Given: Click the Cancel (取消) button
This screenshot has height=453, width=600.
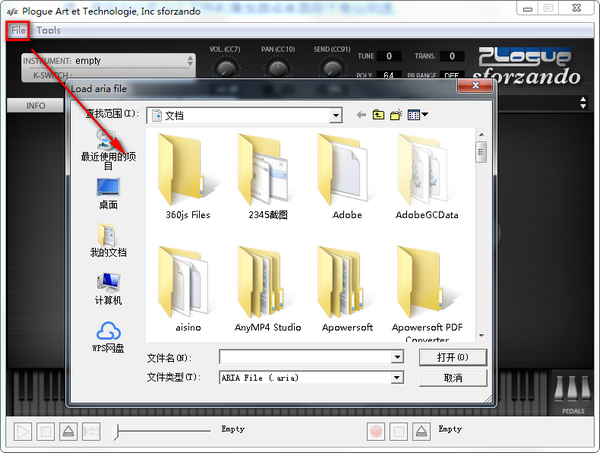Looking at the screenshot, I should click(453, 378).
